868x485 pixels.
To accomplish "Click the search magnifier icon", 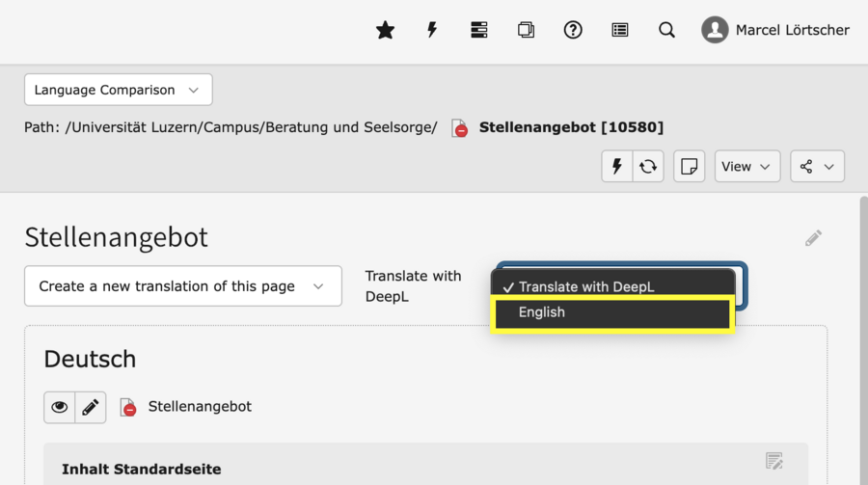I will [x=666, y=30].
